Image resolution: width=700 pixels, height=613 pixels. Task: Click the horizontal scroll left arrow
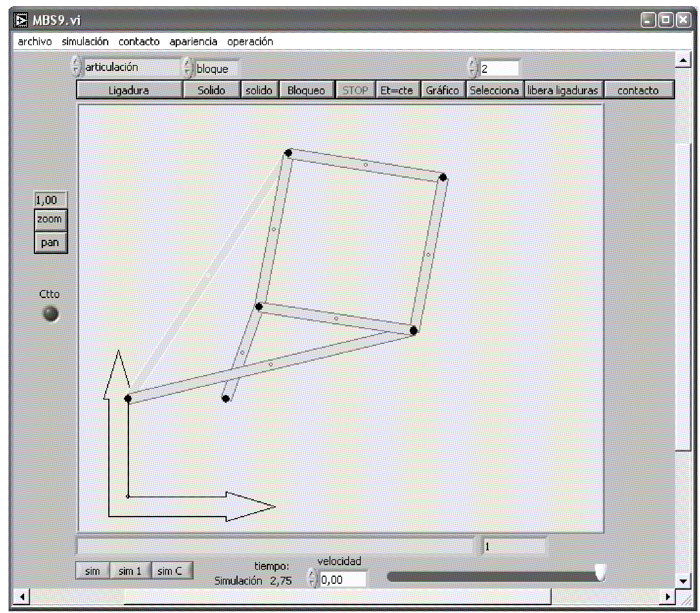pyautogui.click(x=22, y=596)
